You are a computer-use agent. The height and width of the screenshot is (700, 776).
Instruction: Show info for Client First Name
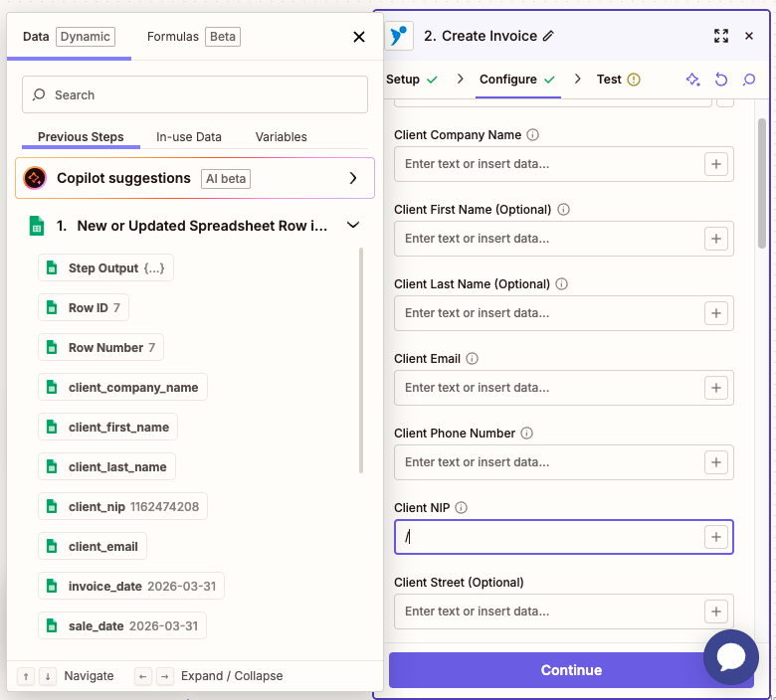[563, 210]
